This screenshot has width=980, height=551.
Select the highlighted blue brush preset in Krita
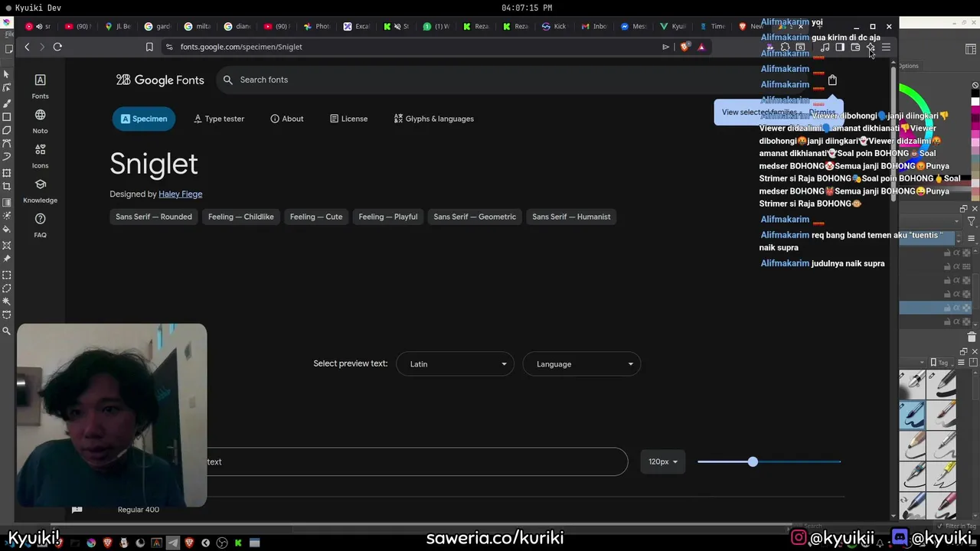pyautogui.click(x=913, y=414)
